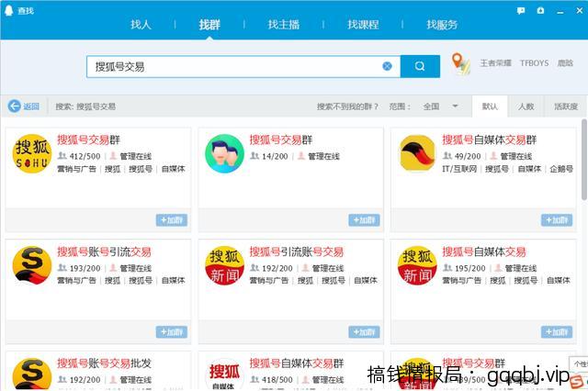This screenshot has width=588, height=391.
Task: Click +加群 for 搜狐号引流账号交易
Action: pyautogui.click(x=364, y=332)
